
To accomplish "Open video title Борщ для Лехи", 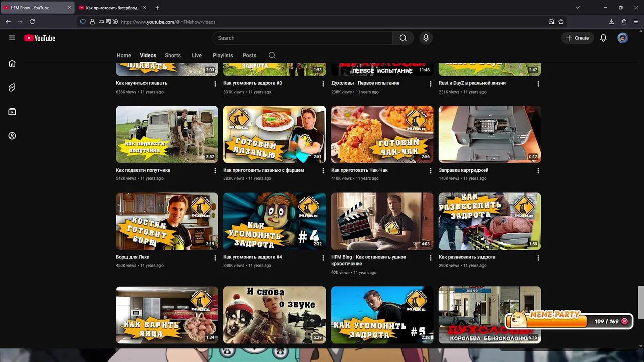I will [x=133, y=257].
